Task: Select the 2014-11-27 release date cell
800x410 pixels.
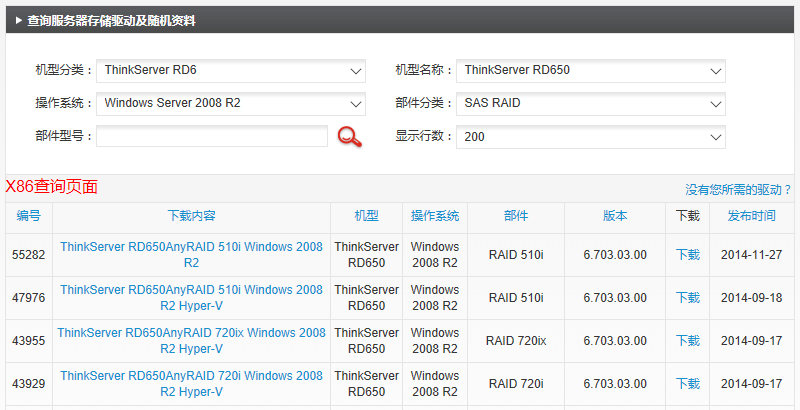Action: click(x=751, y=254)
